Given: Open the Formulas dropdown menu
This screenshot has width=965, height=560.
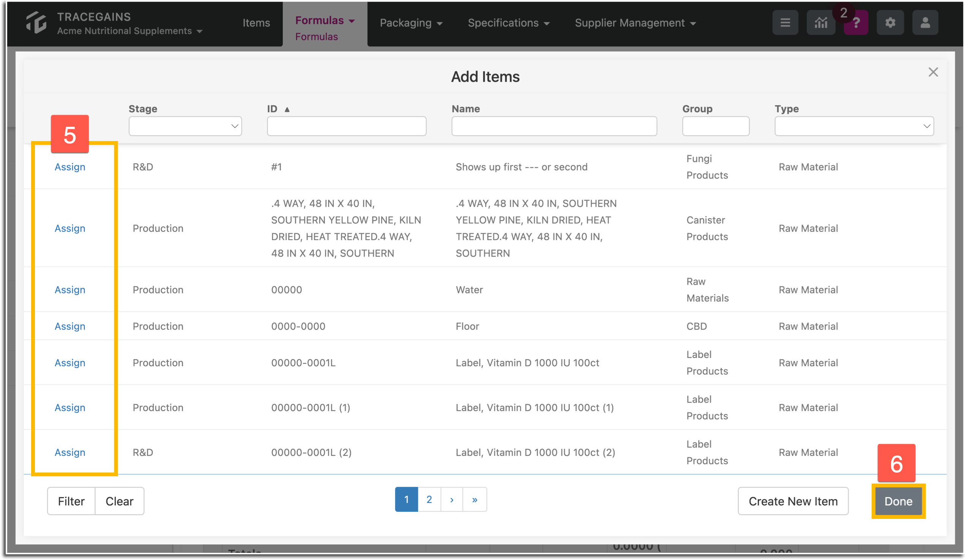Looking at the screenshot, I should [x=325, y=20].
